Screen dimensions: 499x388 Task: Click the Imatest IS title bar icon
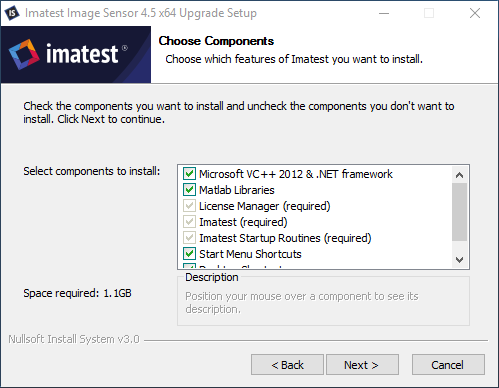point(12,13)
